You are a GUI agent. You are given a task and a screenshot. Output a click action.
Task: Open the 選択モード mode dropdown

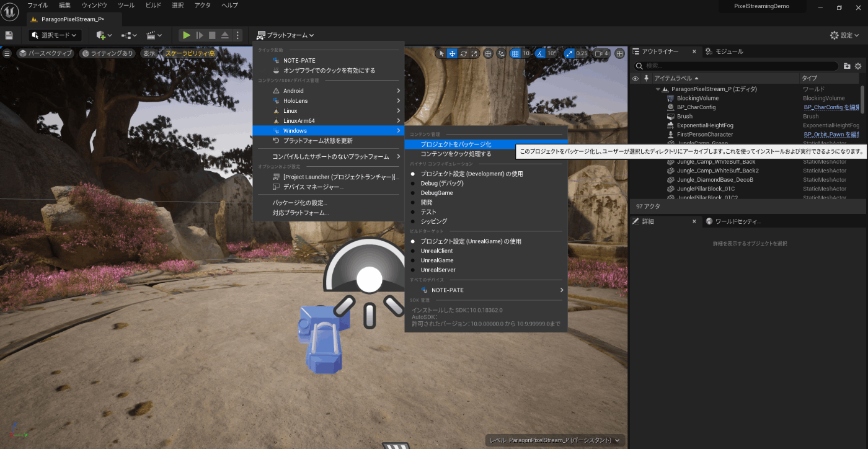pyautogui.click(x=55, y=35)
